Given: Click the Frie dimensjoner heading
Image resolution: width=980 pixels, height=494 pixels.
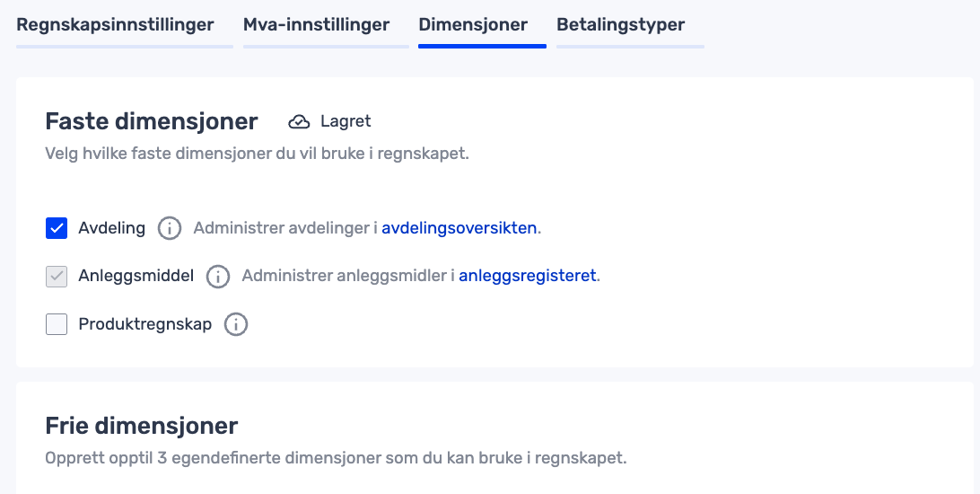Looking at the screenshot, I should 142,425.
